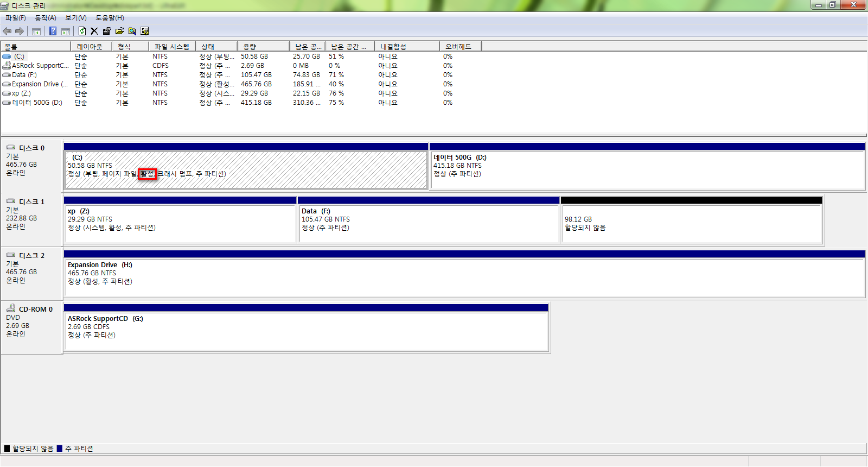Click the CD-ROM 0 drive icon
868x467 pixels.
[x=11, y=308]
